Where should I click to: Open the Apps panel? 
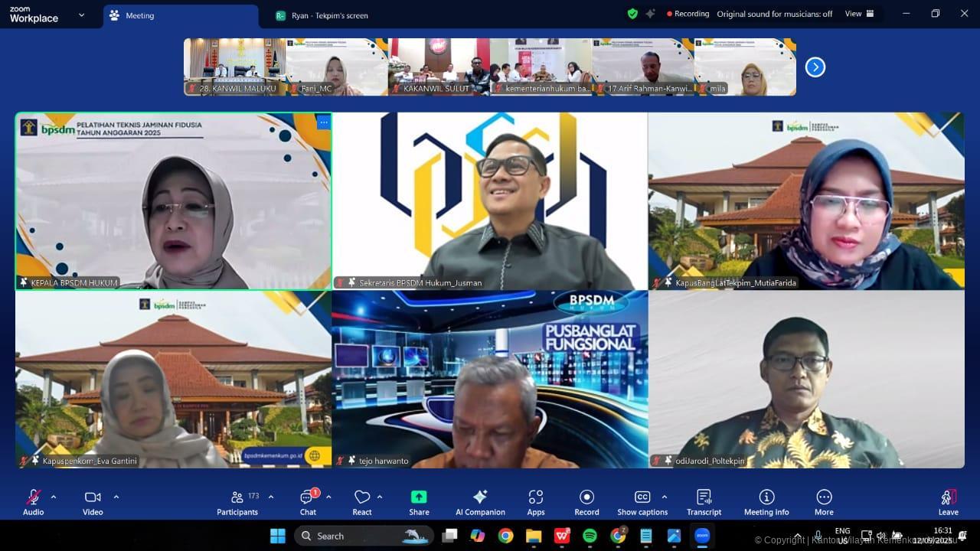536,501
